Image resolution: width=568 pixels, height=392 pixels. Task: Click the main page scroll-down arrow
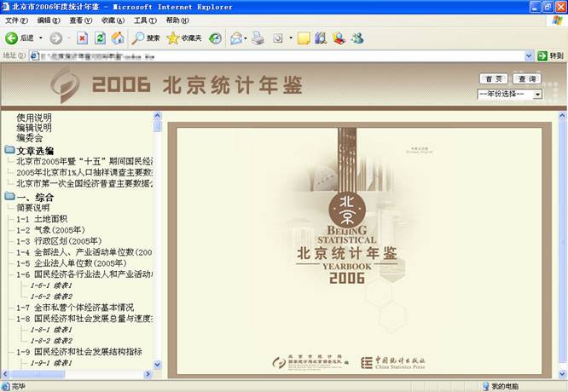[x=562, y=374]
